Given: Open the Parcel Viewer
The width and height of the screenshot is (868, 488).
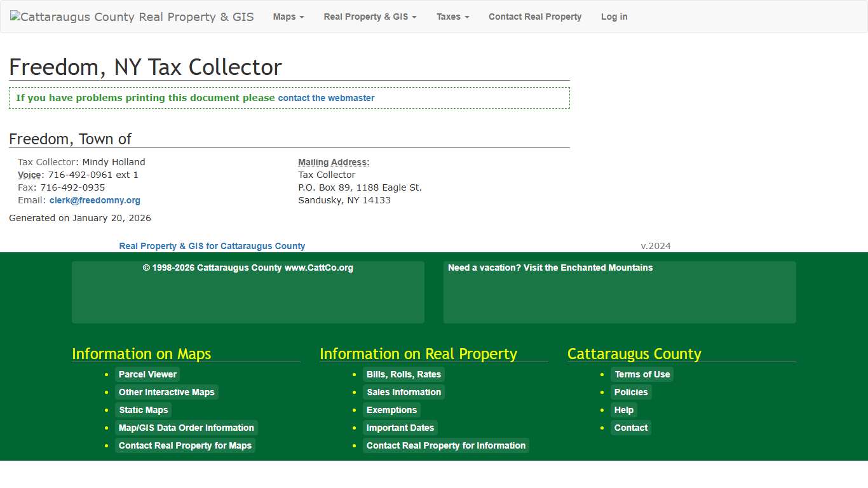Looking at the screenshot, I should click(147, 374).
